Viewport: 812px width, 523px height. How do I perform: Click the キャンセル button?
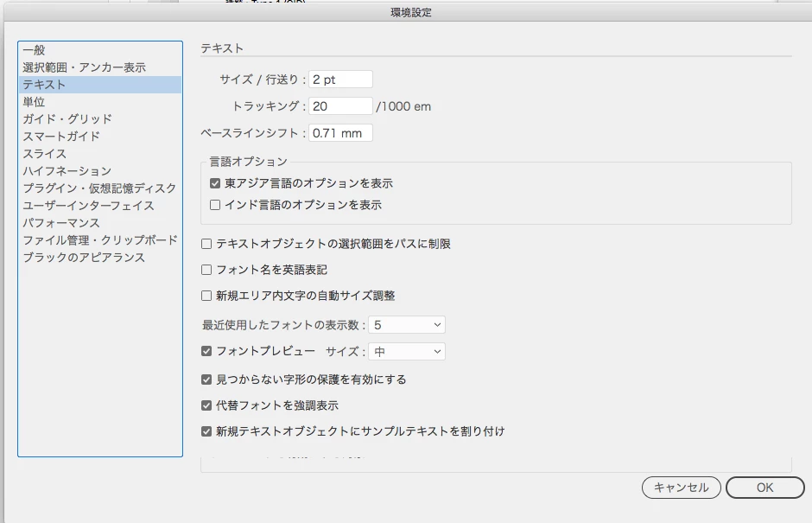pyautogui.click(x=681, y=488)
